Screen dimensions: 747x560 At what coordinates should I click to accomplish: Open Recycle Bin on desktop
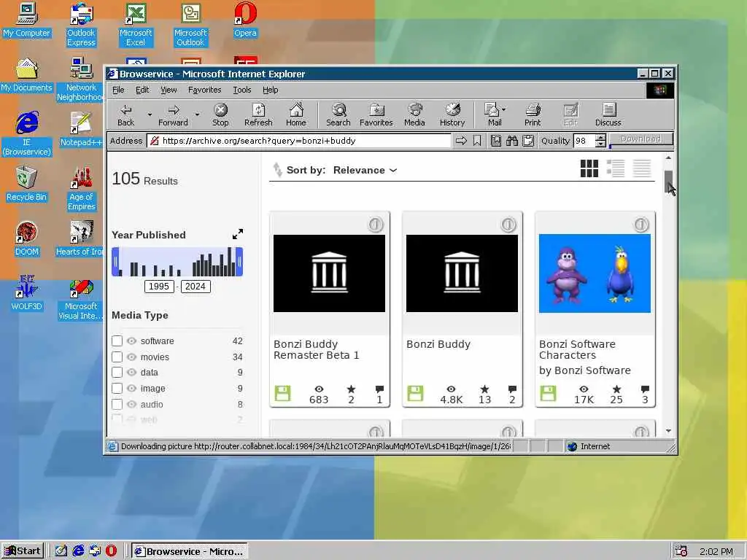pyautogui.click(x=27, y=184)
